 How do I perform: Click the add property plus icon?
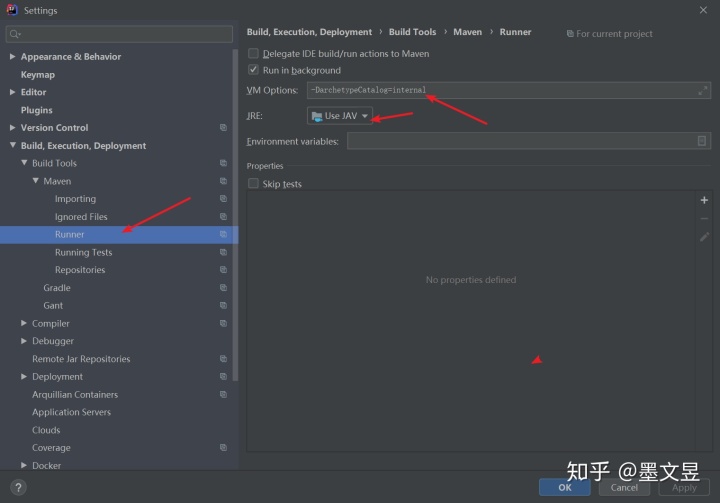tap(704, 200)
